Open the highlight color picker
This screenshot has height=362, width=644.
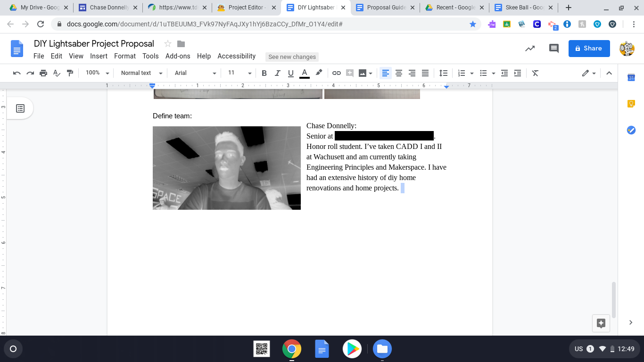[319, 73]
